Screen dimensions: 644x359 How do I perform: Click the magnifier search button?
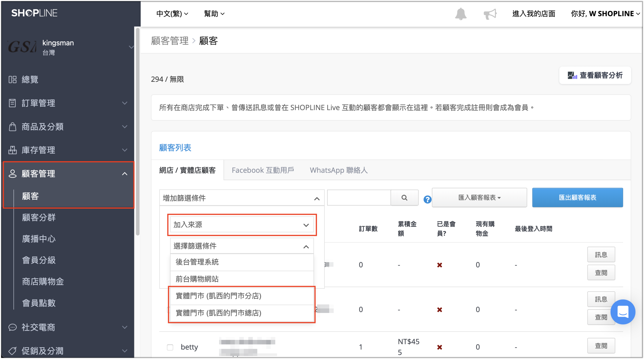coord(404,198)
